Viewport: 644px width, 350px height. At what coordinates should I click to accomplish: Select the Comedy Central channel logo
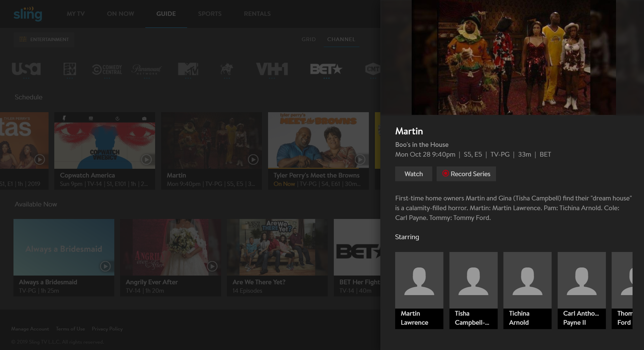click(x=107, y=69)
